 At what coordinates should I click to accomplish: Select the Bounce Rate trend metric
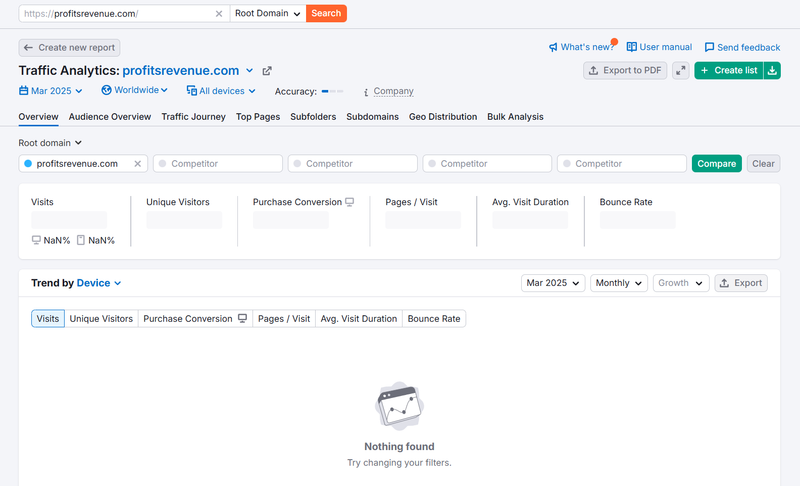pos(434,319)
